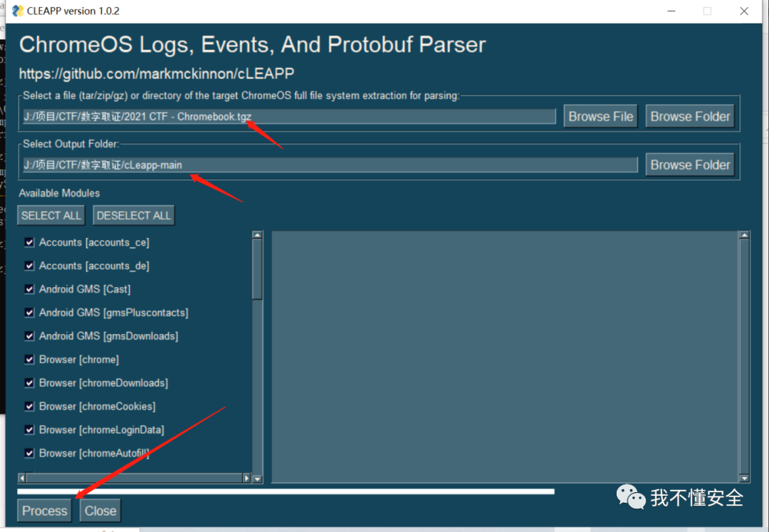Click the CLEAPP Python icon in title bar
Image resolution: width=769 pixels, height=532 pixels.
[18, 11]
